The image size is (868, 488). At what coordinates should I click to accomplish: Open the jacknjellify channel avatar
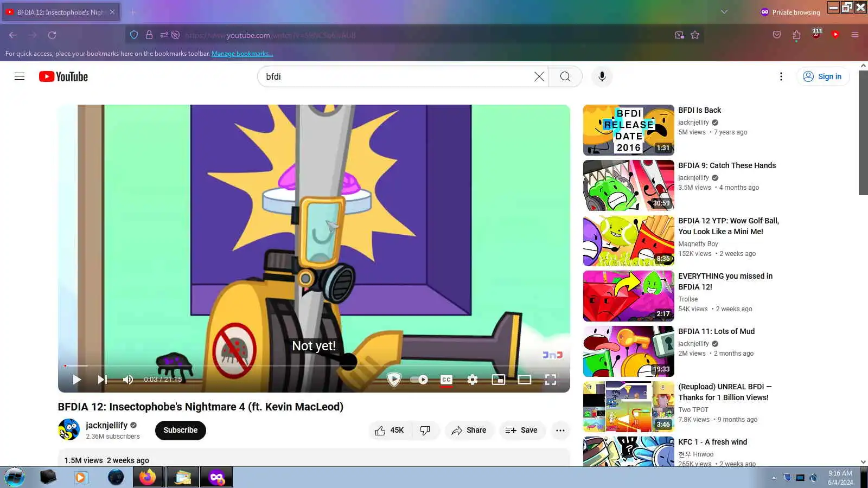point(69,430)
